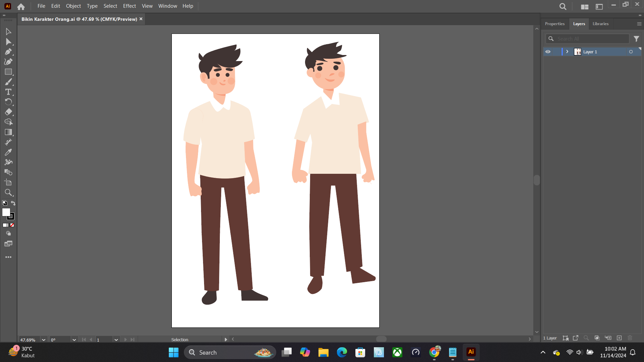The image size is (644, 362).
Task: Select the Direct Selection tool
Action: click(8, 42)
